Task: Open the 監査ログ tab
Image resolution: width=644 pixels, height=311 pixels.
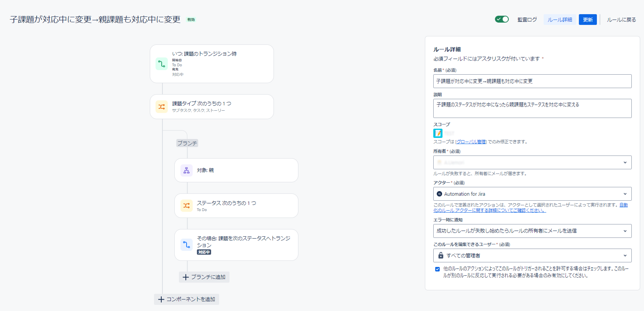Action: 527,20
